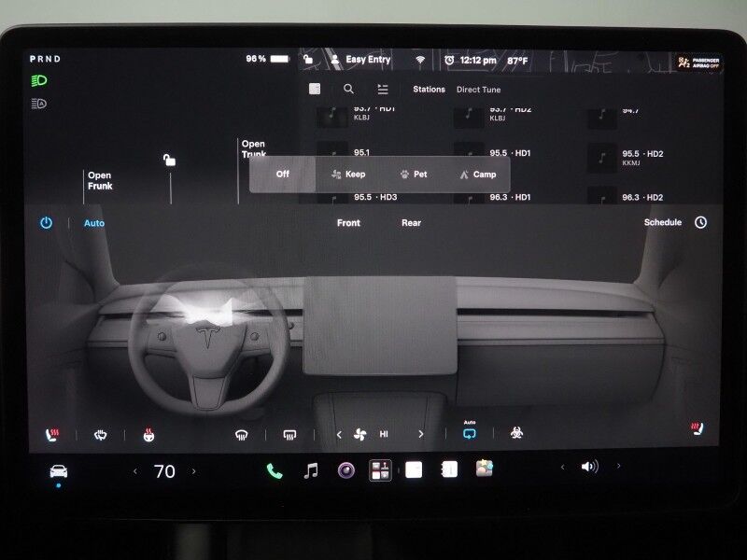Open the Music app
Screen dimensions: 747x560
click(x=311, y=470)
